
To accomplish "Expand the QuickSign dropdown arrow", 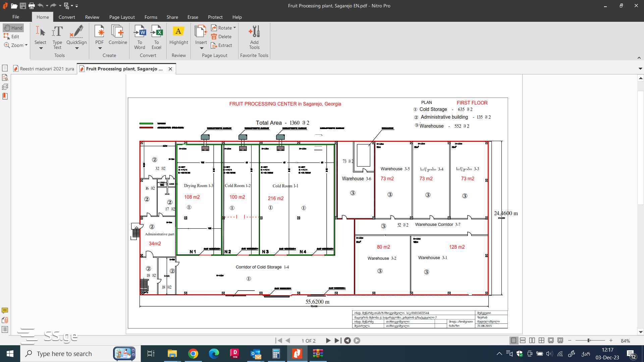I will coord(77,48).
